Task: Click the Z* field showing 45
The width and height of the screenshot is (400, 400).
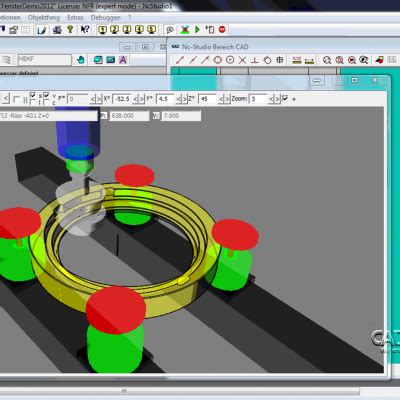Action: 207,99
